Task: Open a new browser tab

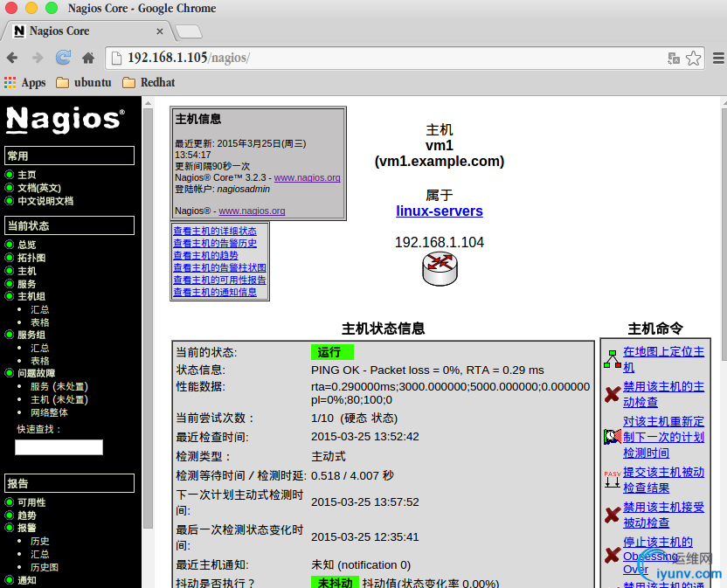Action: [x=188, y=31]
